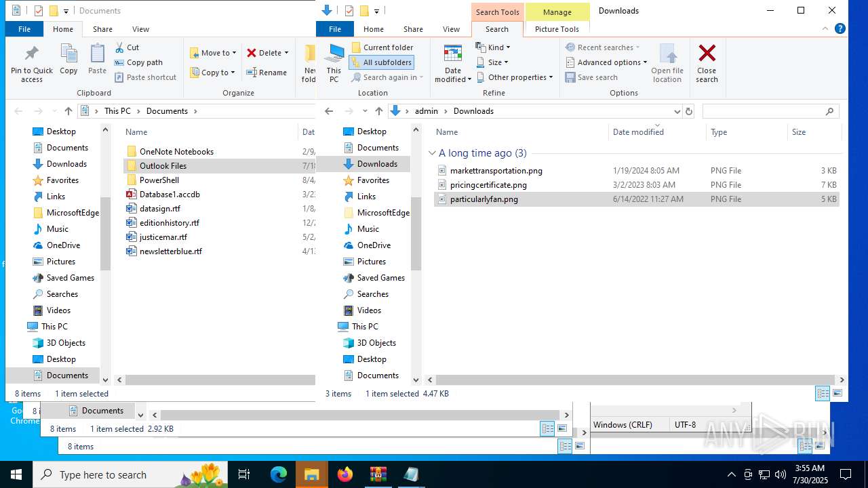This screenshot has height=488, width=868.
Task: Open Share tab in Documents window
Action: 102,29
